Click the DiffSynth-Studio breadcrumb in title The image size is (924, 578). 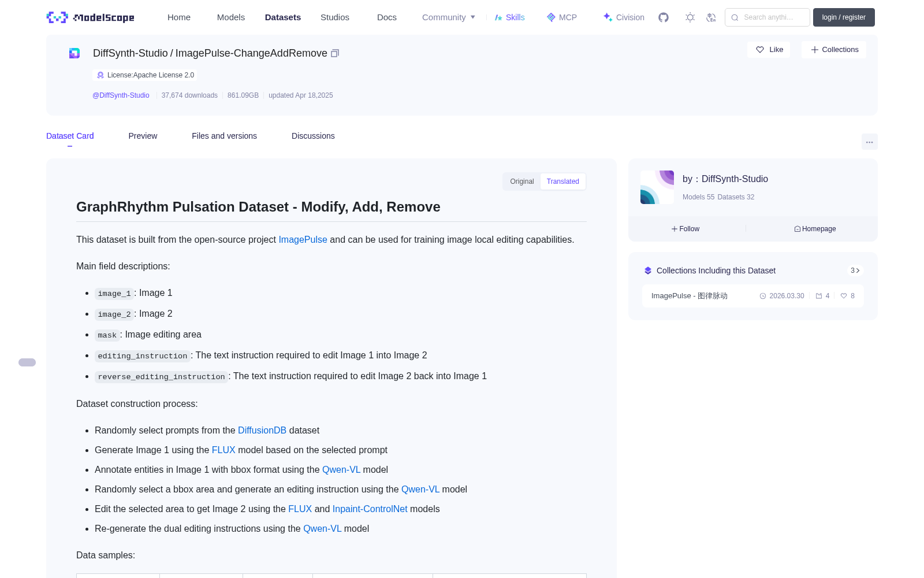131,53
